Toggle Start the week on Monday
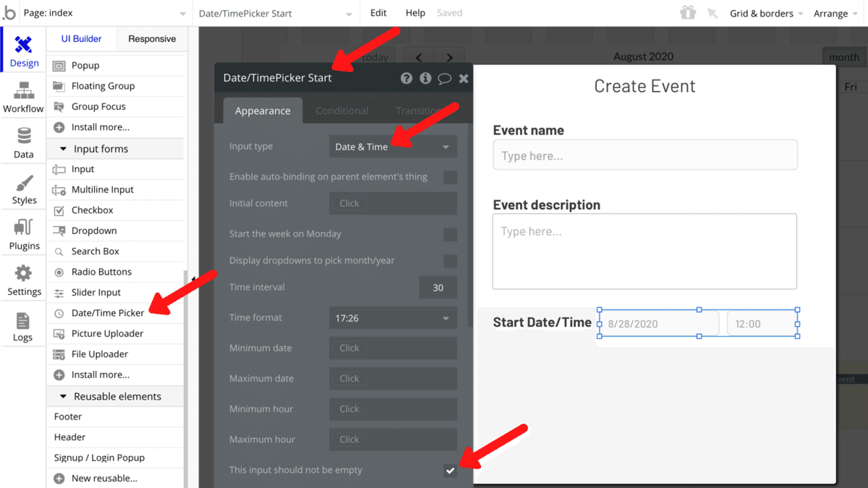This screenshot has height=488, width=868. pos(450,234)
